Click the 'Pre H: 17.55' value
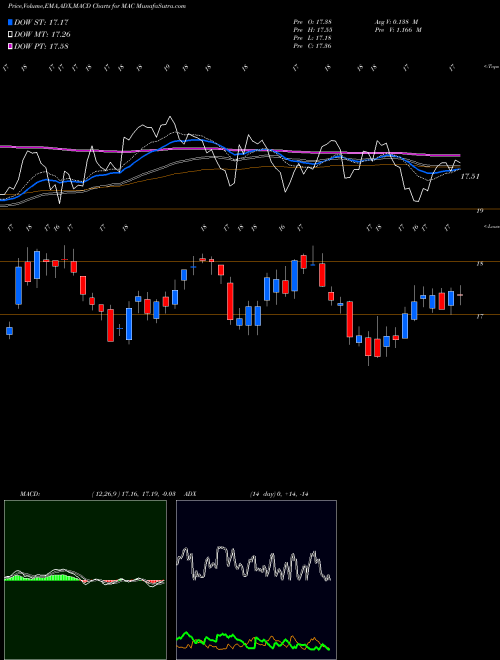 tap(312, 30)
